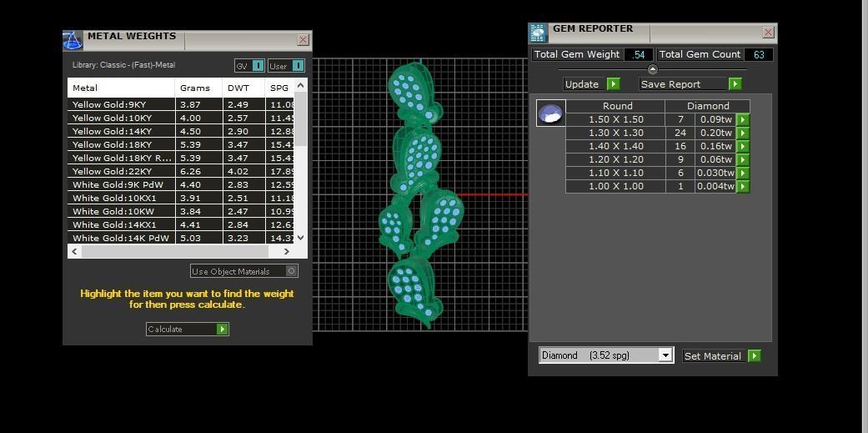This screenshot has width=868, height=433.
Task: Sort by the SPG column header
Action: (279, 88)
